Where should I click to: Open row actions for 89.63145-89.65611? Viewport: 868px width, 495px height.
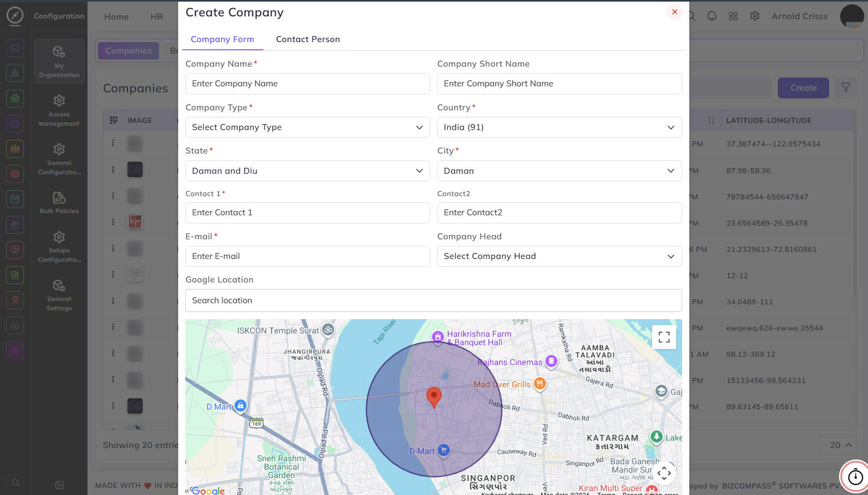113,405
